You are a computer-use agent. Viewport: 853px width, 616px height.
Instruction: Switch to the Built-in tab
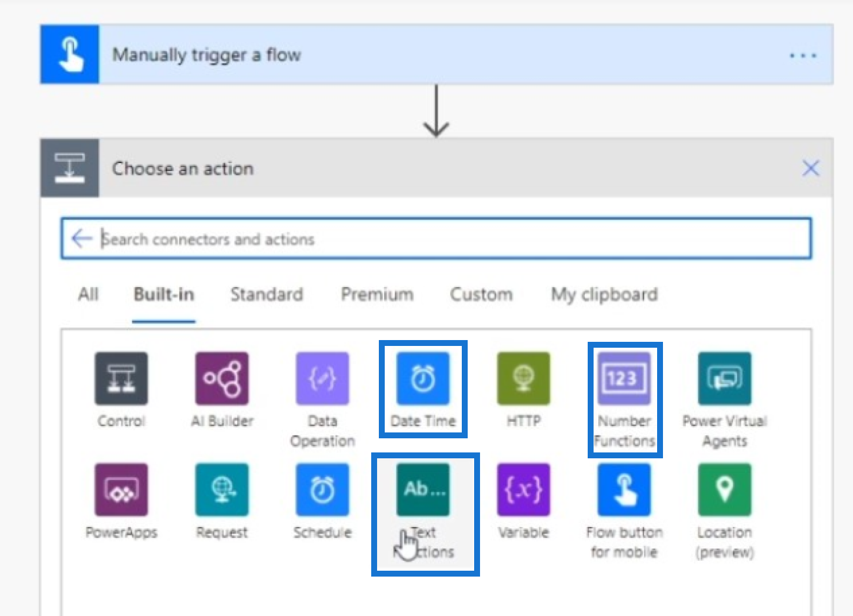click(164, 294)
